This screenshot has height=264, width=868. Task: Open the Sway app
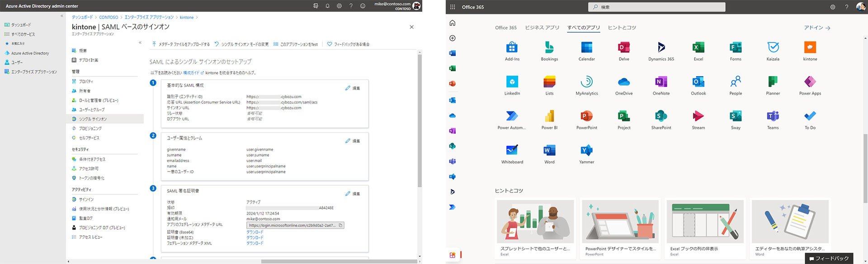click(x=736, y=120)
